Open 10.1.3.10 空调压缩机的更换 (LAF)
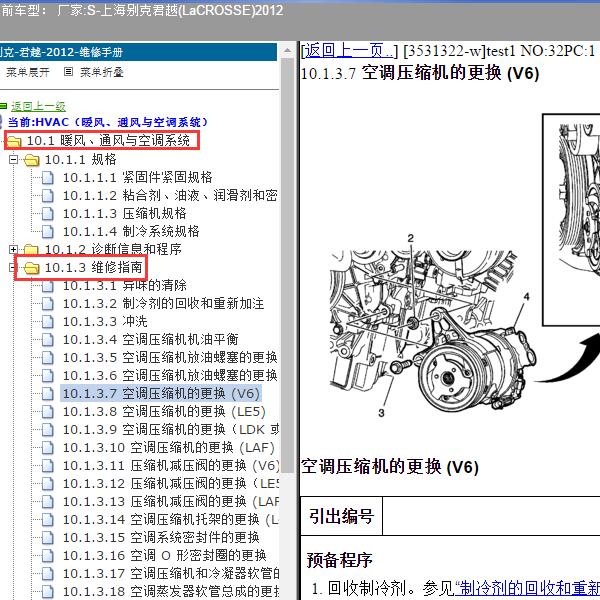The height and width of the screenshot is (600, 600). (169, 447)
